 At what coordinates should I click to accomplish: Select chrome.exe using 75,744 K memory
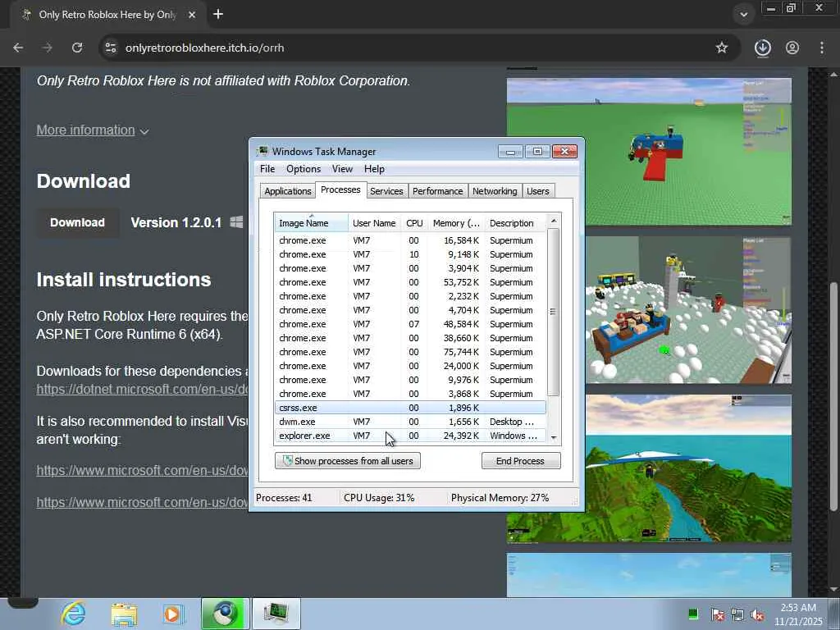pyautogui.click(x=410, y=352)
